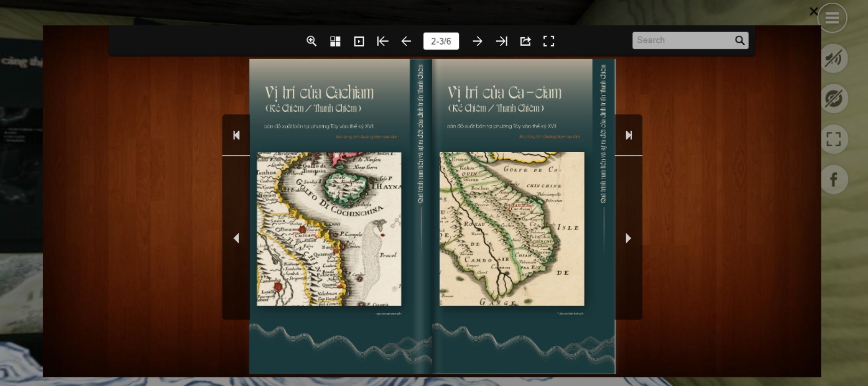Click the title 'Vị trí của Ca-ciam'
Image resolution: width=868 pixels, height=386 pixels.
(x=505, y=93)
